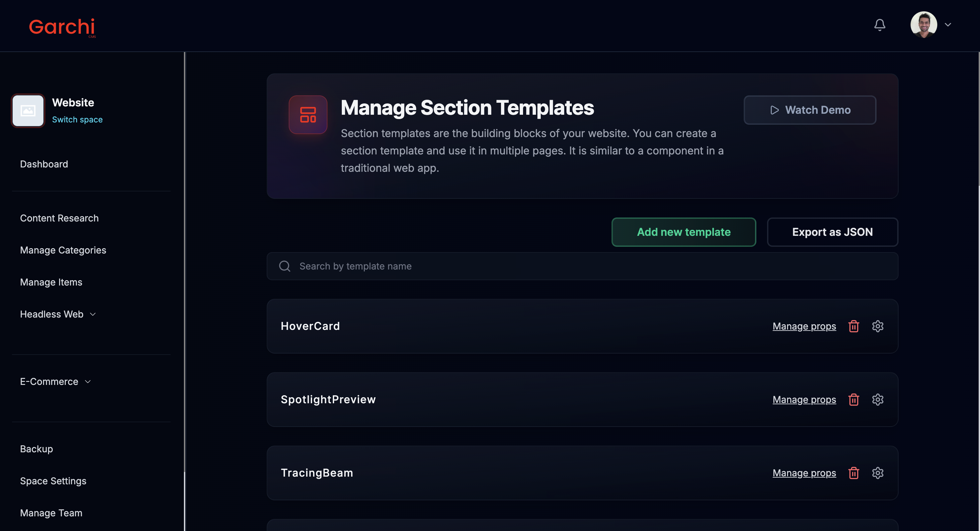Open HoverCard template settings gear
The height and width of the screenshot is (531, 980).
(x=877, y=326)
